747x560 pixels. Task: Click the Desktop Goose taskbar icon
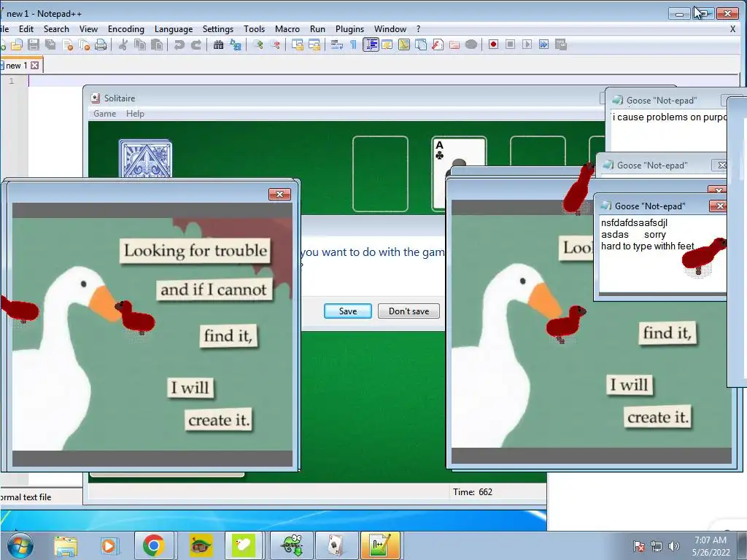coord(243,545)
